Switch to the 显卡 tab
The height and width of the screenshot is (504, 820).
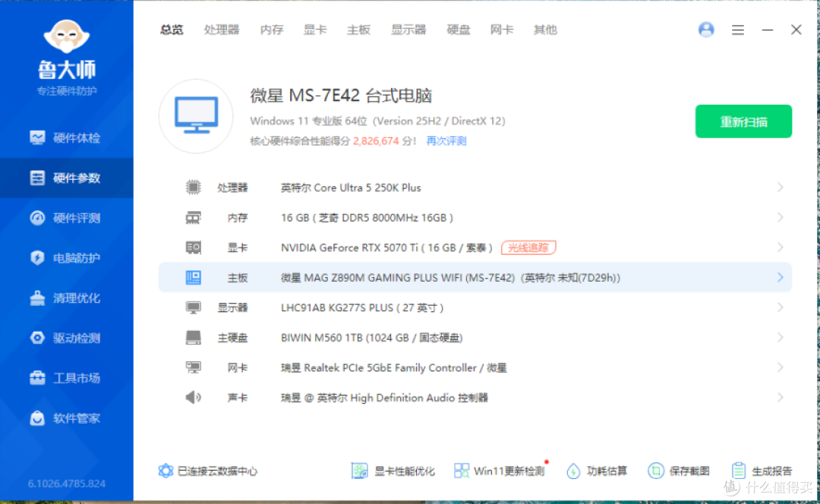click(x=315, y=30)
